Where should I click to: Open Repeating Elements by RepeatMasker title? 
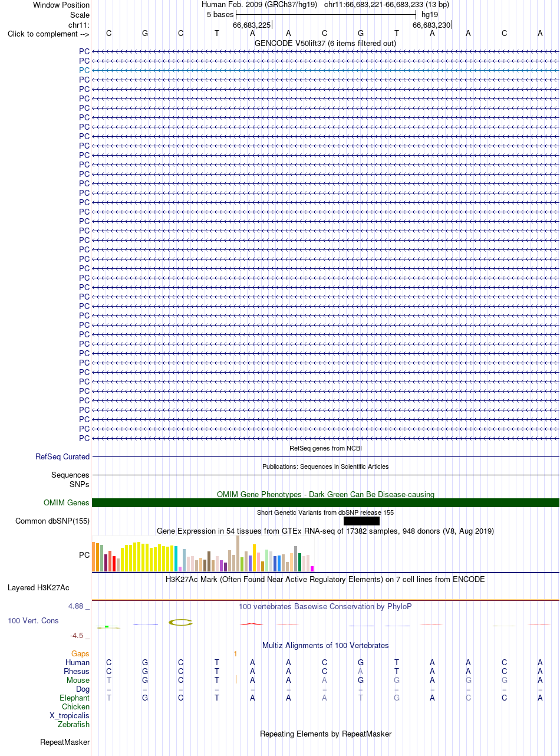click(x=325, y=734)
